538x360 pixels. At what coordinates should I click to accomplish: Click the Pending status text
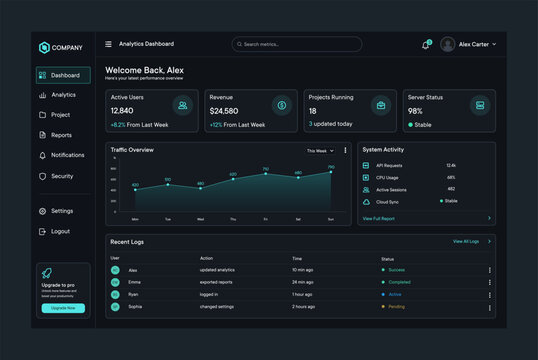coord(396,307)
